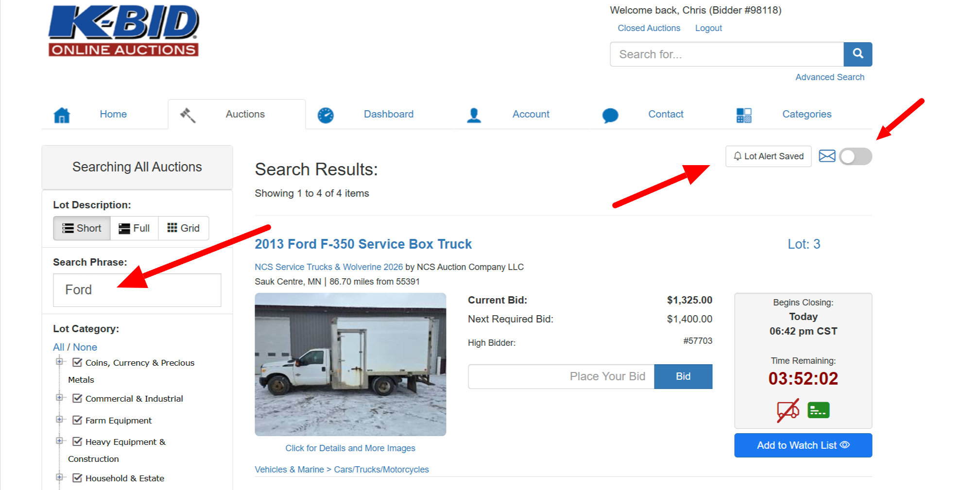Select None lot categories link
Image resolution: width=980 pixels, height=490 pixels.
pyautogui.click(x=85, y=347)
